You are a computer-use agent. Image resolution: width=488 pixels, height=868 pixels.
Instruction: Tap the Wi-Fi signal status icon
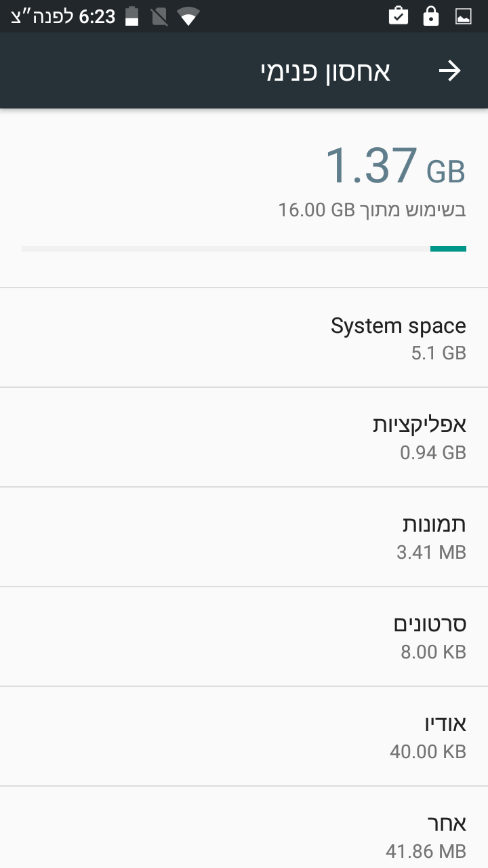188,17
